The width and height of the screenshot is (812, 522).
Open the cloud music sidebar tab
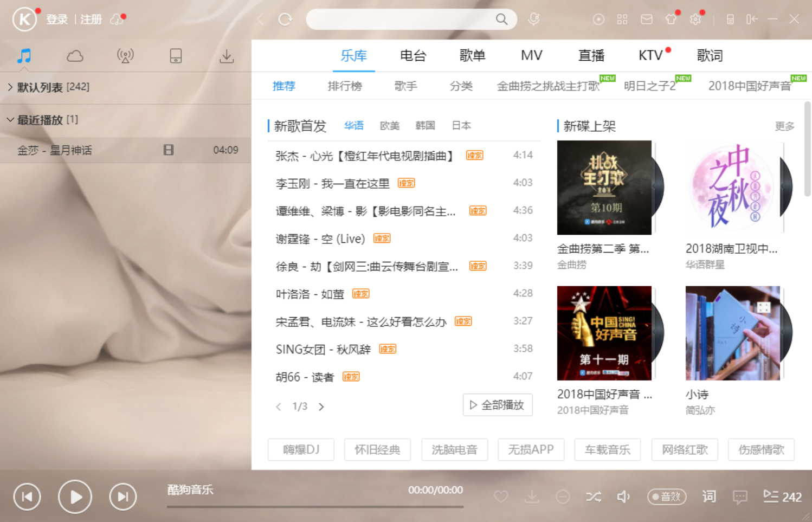tap(75, 56)
